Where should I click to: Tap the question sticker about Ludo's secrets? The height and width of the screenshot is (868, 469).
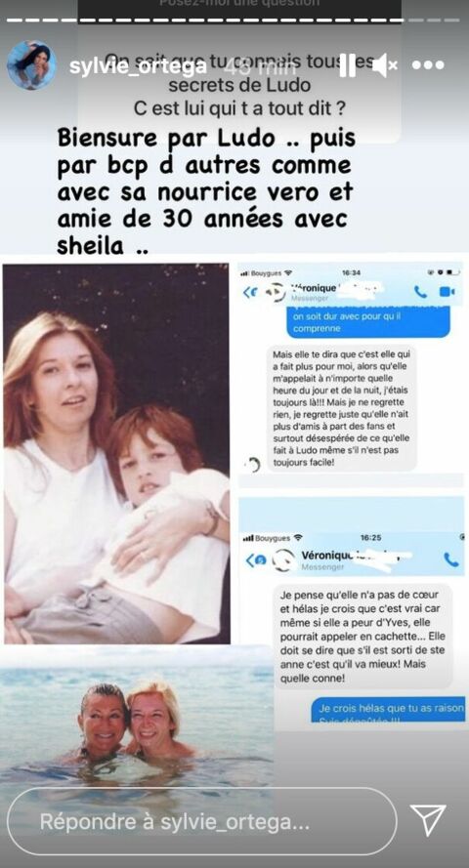pyautogui.click(x=239, y=83)
